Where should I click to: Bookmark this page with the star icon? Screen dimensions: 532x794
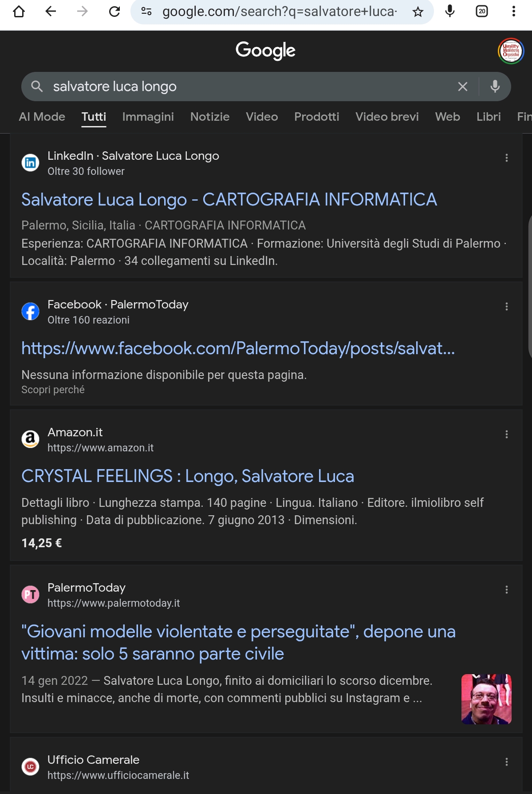418,12
